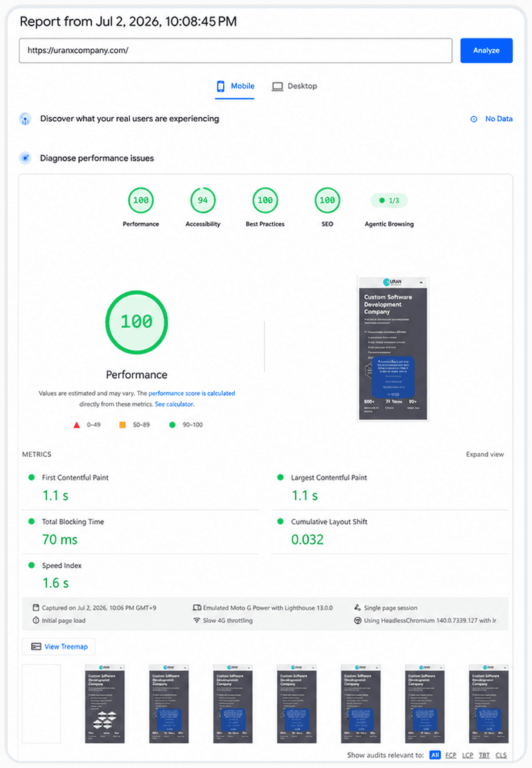
Task: Click the wifi icon beside Slow 4G throttling
Action: pyautogui.click(x=197, y=621)
